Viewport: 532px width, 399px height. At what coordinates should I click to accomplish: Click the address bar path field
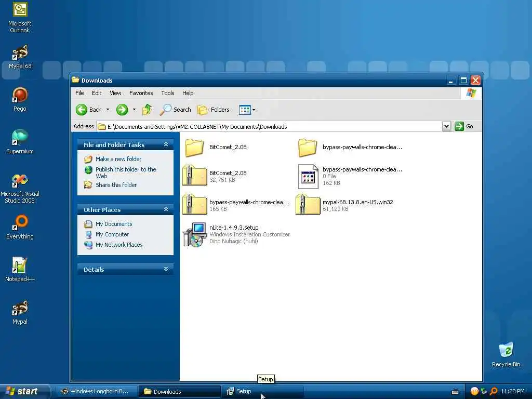[270, 127]
